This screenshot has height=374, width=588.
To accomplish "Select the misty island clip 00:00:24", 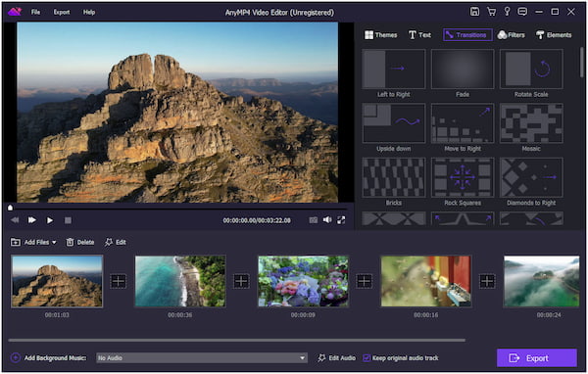I will 542,281.
